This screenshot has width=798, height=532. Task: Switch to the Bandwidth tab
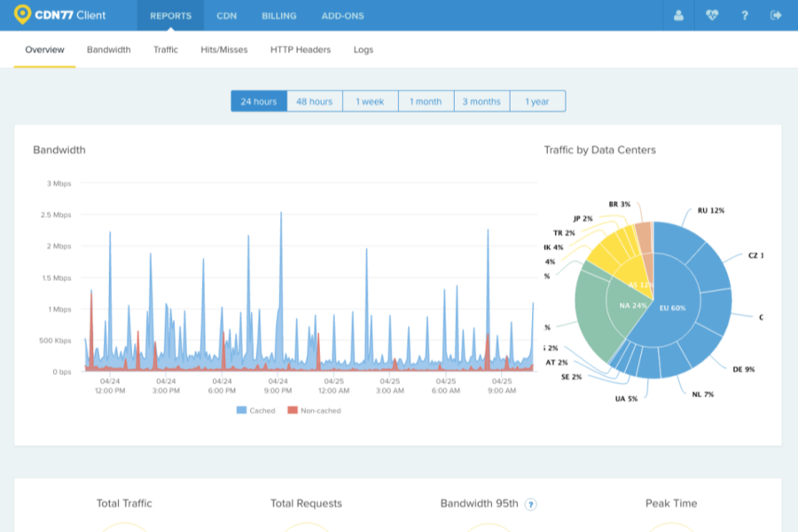coord(108,50)
